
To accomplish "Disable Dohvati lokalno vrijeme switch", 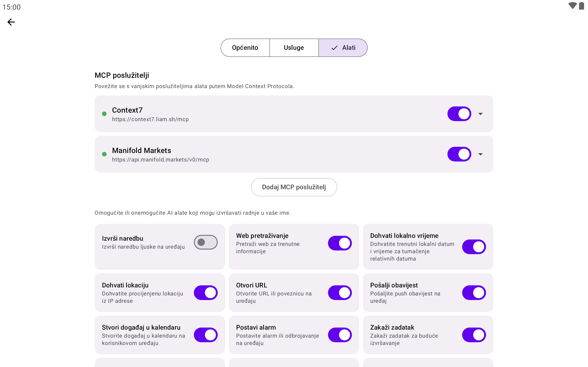I will (474, 247).
